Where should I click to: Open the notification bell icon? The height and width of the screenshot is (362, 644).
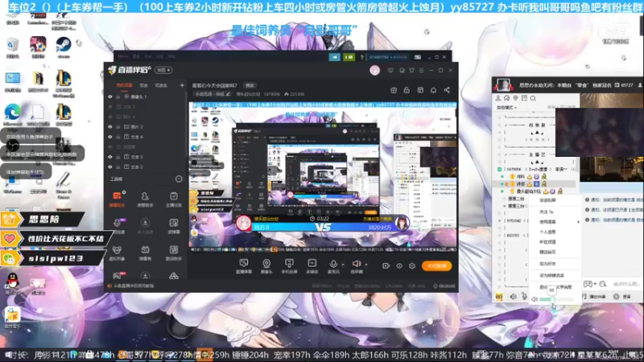point(433,90)
